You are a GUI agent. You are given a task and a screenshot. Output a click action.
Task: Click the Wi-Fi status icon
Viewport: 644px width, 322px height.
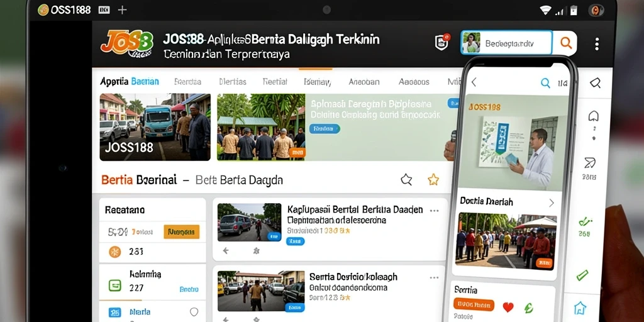click(x=545, y=10)
